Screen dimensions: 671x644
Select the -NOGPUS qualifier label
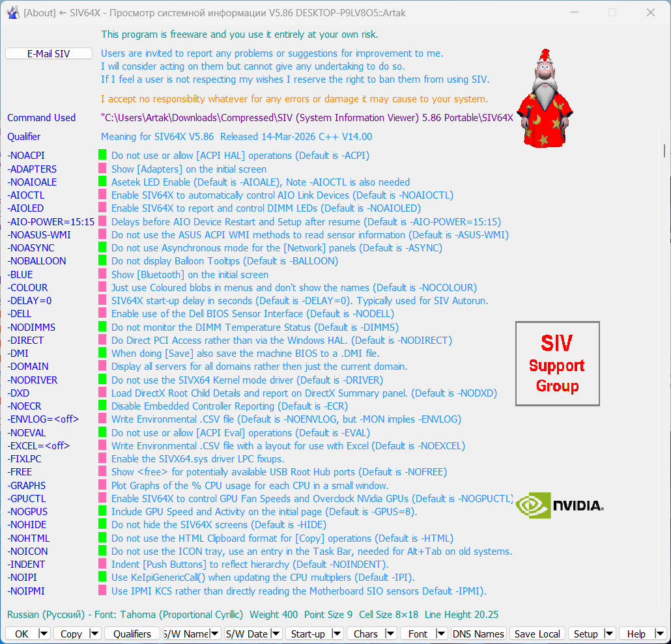27,511
